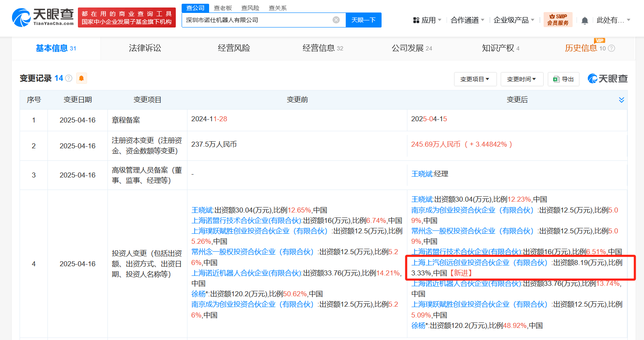Open the 基本信息 tab
The width and height of the screenshot is (644, 340).
(x=56, y=48)
